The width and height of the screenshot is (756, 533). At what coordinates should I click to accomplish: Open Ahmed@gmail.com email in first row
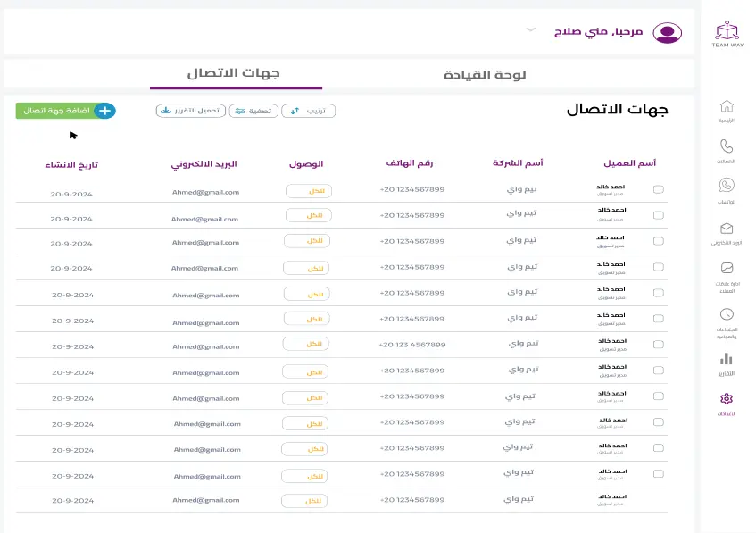[x=206, y=190]
